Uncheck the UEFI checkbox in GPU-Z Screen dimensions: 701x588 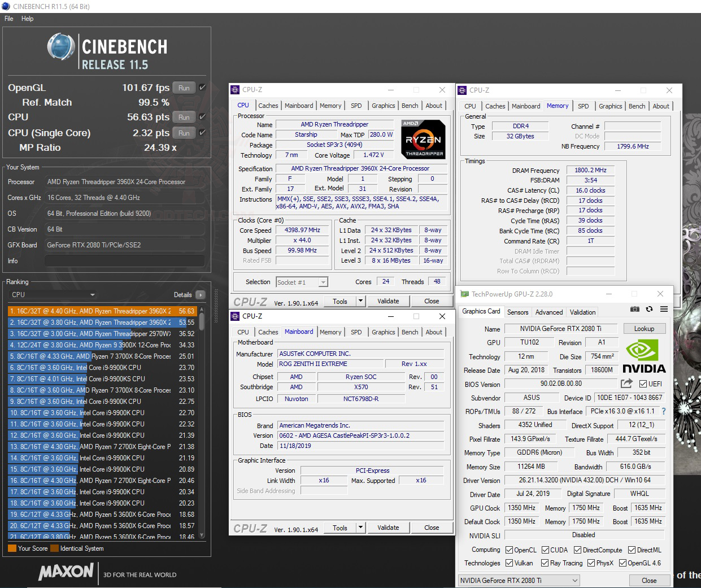click(642, 383)
